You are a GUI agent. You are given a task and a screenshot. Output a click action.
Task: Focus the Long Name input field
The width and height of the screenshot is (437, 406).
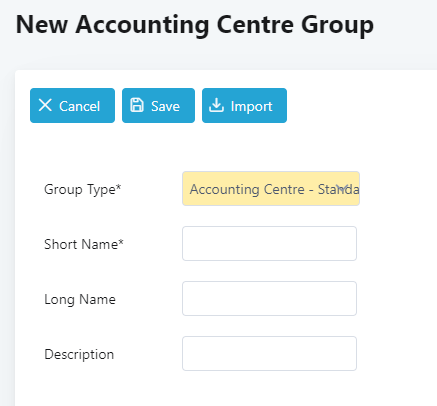(269, 299)
